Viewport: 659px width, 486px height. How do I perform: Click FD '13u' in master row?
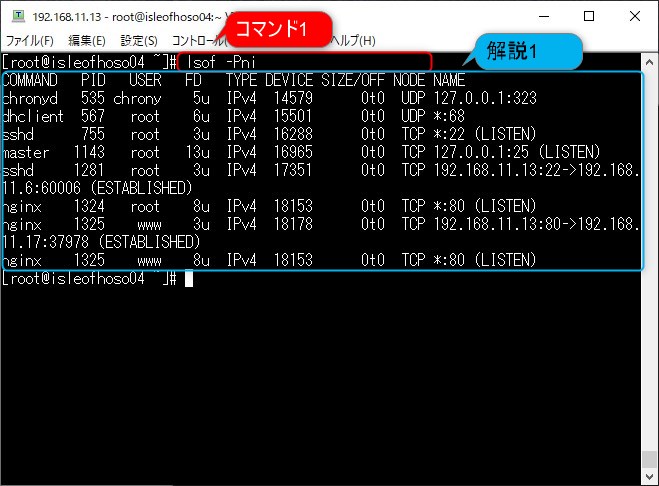198,153
